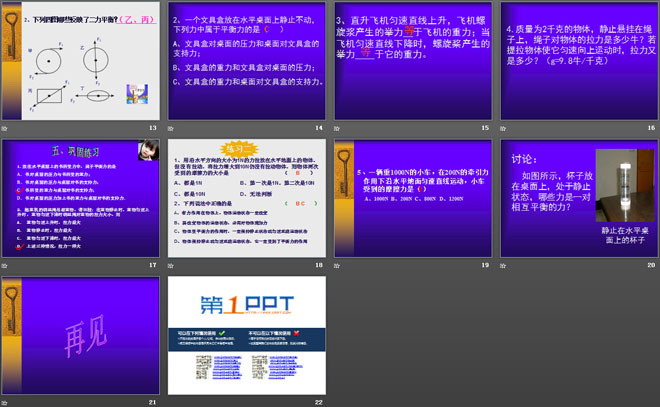Select slide 13 thumbnail with circle diagrams
The image size is (660, 407).
click(x=81, y=61)
